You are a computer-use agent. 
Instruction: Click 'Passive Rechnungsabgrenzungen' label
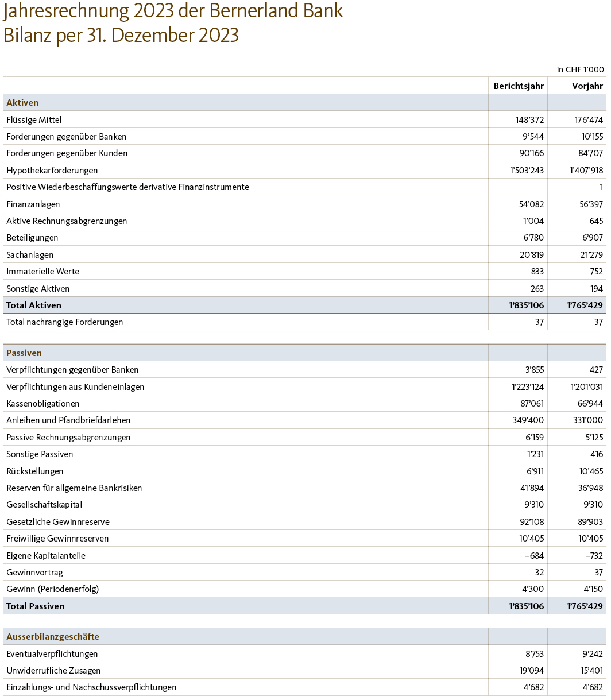pos(68,438)
